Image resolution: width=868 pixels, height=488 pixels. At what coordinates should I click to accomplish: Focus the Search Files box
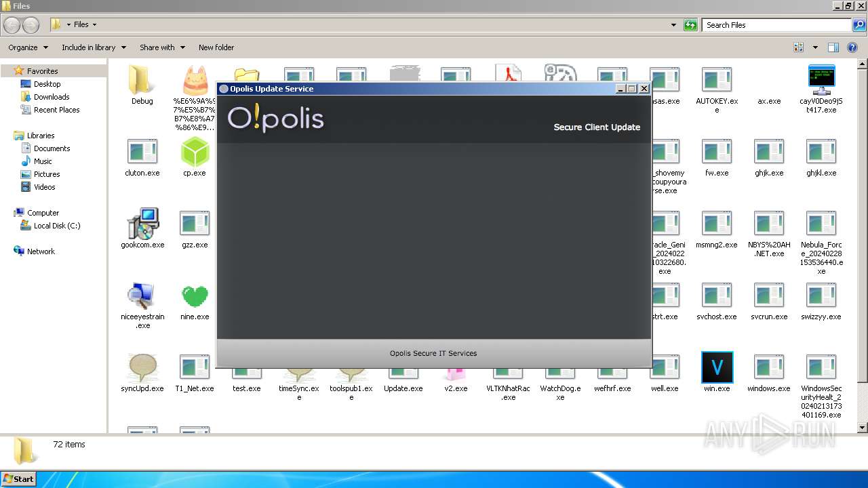click(x=777, y=25)
